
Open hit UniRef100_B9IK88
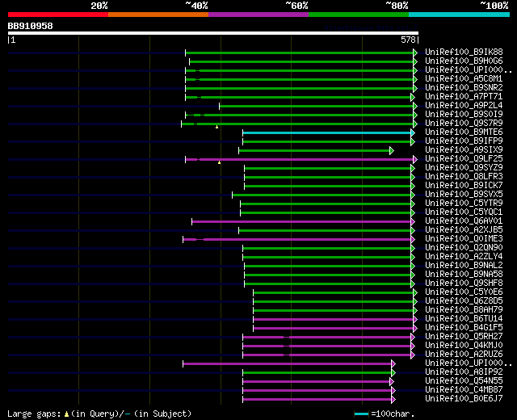464,52
